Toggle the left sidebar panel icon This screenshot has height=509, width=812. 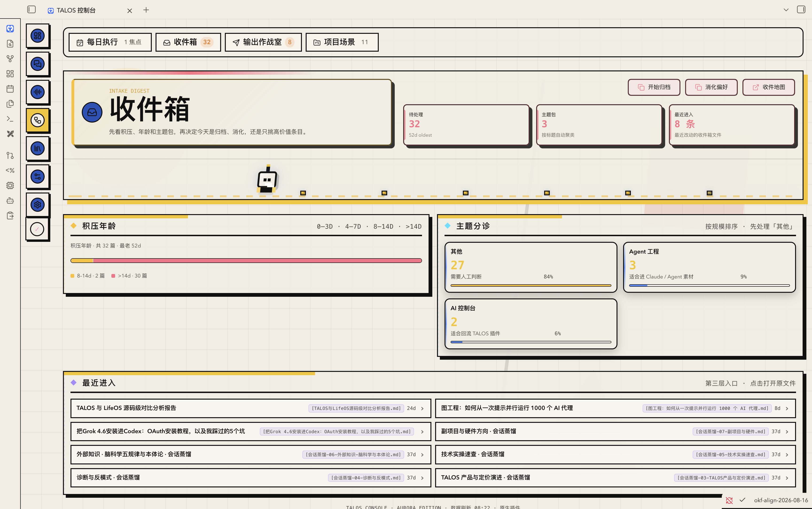point(32,9)
